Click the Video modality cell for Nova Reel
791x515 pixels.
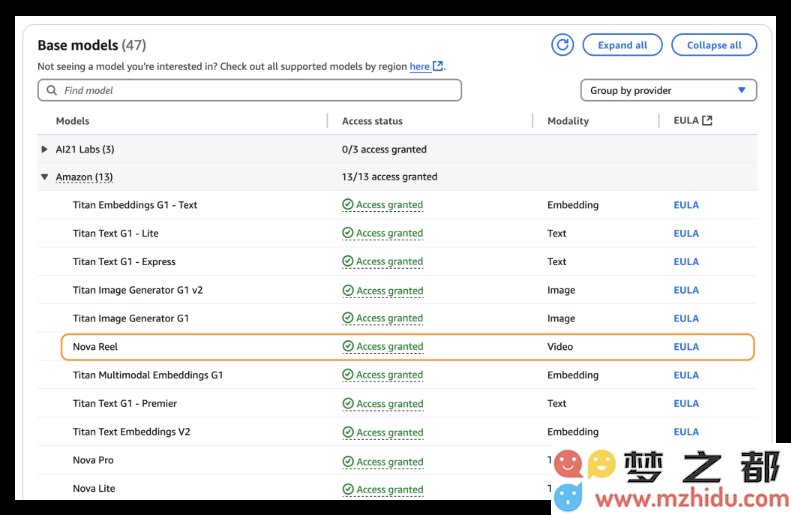point(560,347)
